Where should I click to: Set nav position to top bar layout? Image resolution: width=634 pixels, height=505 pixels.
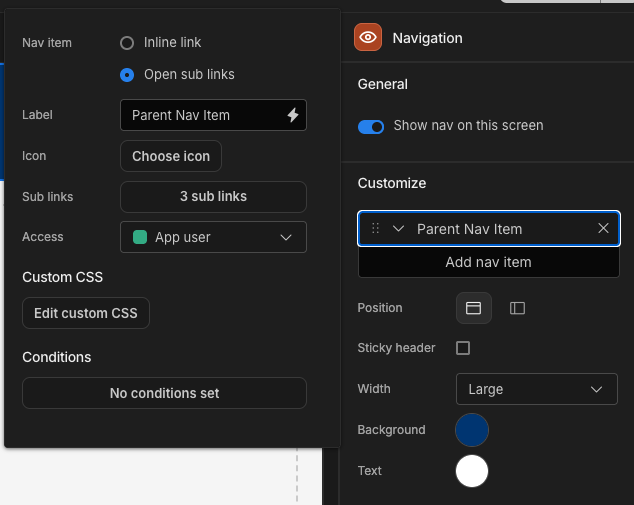tap(473, 308)
